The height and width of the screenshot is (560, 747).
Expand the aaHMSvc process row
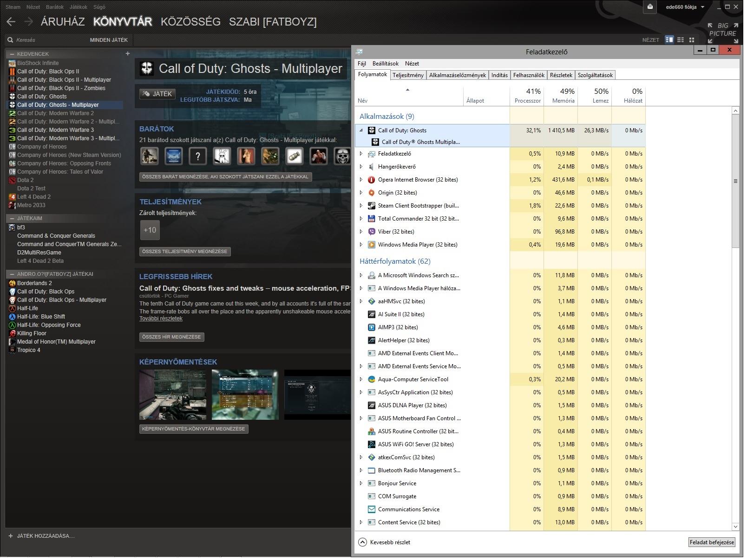tap(361, 301)
